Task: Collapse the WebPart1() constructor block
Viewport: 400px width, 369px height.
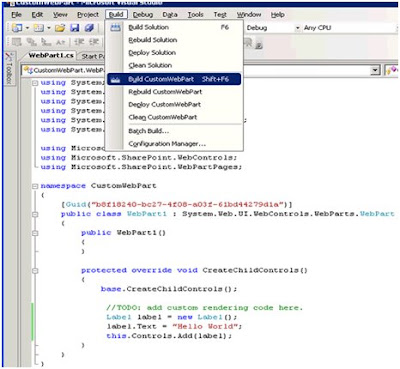Action: (x=35, y=233)
